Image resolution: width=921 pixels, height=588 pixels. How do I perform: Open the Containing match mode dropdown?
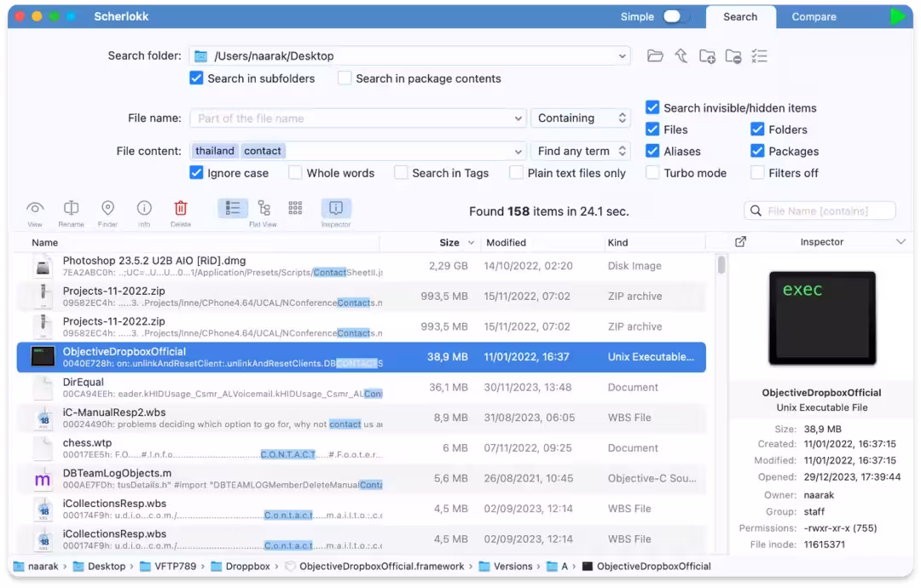click(x=581, y=118)
